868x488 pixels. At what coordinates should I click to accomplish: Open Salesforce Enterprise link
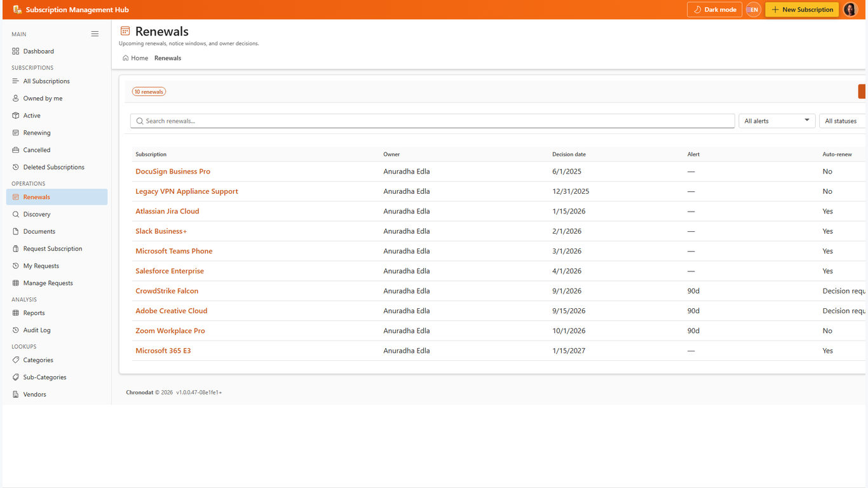pos(170,271)
